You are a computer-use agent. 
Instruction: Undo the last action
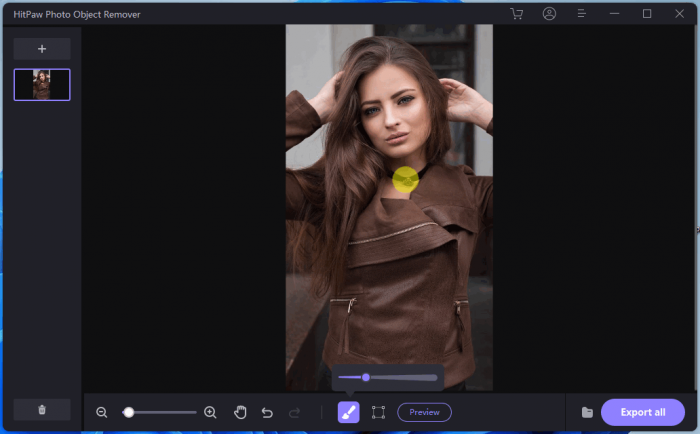click(267, 413)
